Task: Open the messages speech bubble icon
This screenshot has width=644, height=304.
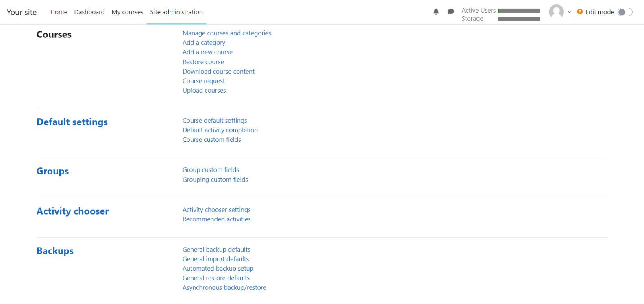Action: point(450,12)
